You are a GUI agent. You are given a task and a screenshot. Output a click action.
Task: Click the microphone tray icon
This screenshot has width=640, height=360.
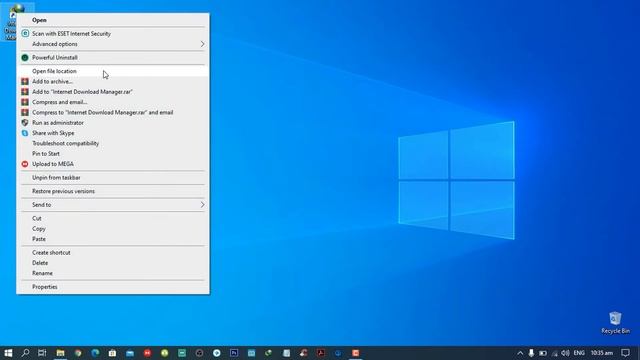pos(531,353)
